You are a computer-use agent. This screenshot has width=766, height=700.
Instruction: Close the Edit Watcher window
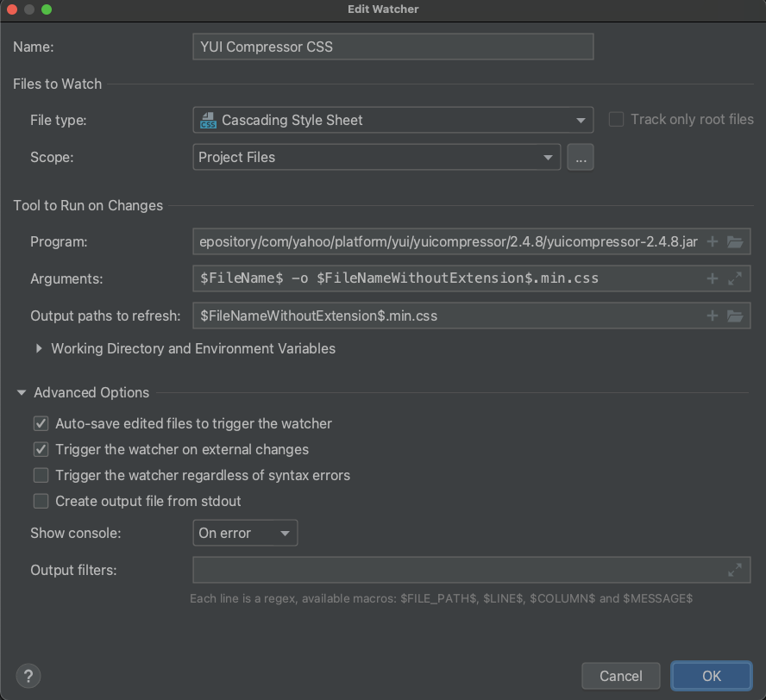pyautogui.click(x=12, y=9)
